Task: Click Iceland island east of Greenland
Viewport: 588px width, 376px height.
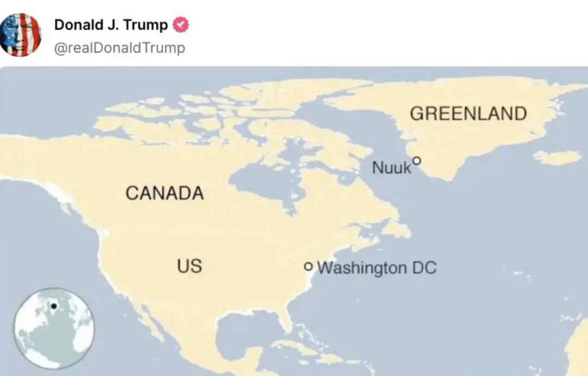Action: click(556, 157)
